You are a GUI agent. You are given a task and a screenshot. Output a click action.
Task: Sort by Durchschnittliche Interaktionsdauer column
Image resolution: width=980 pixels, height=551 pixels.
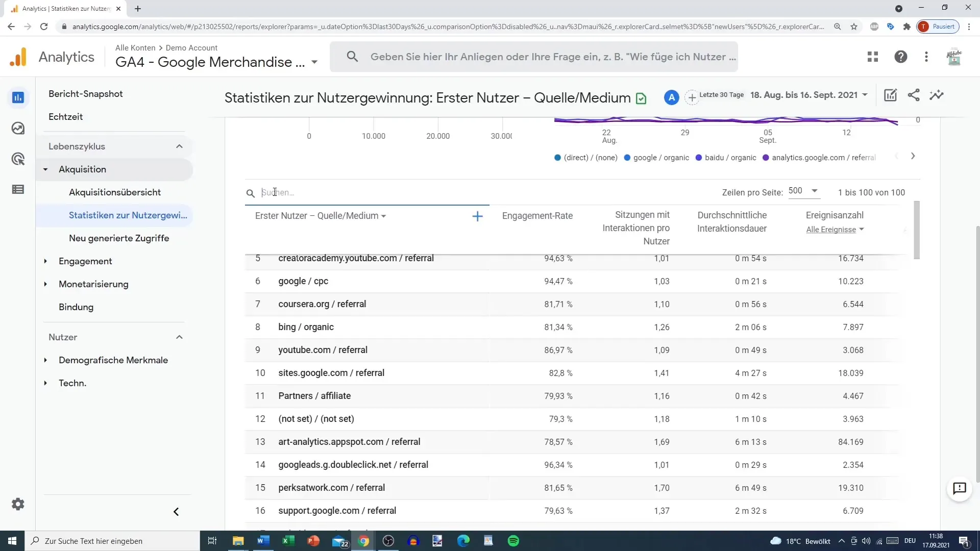click(x=732, y=222)
